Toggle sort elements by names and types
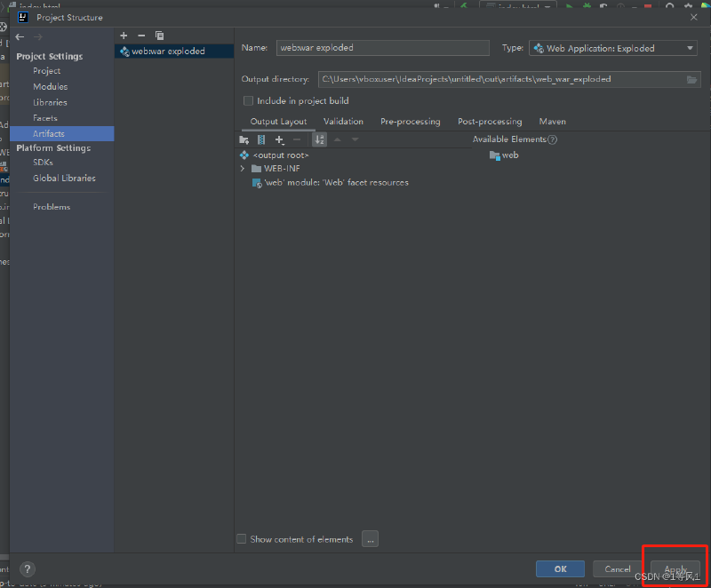The width and height of the screenshot is (711, 588). pyautogui.click(x=320, y=140)
